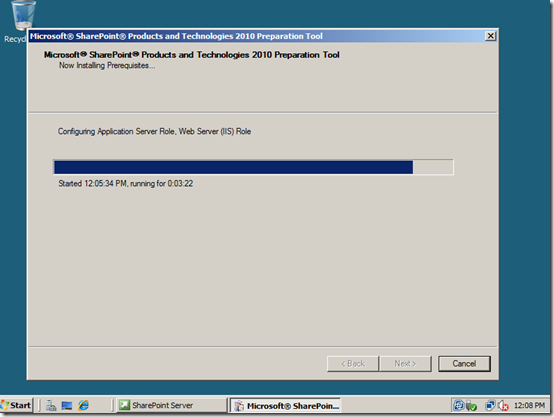Launch Server Manager from quick launch
The image size is (554, 417).
51,405
